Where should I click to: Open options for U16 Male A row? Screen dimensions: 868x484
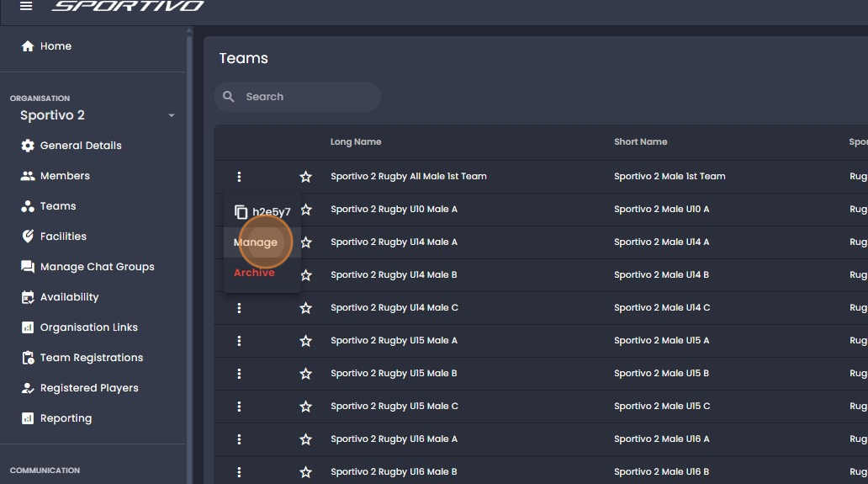pyautogui.click(x=239, y=439)
